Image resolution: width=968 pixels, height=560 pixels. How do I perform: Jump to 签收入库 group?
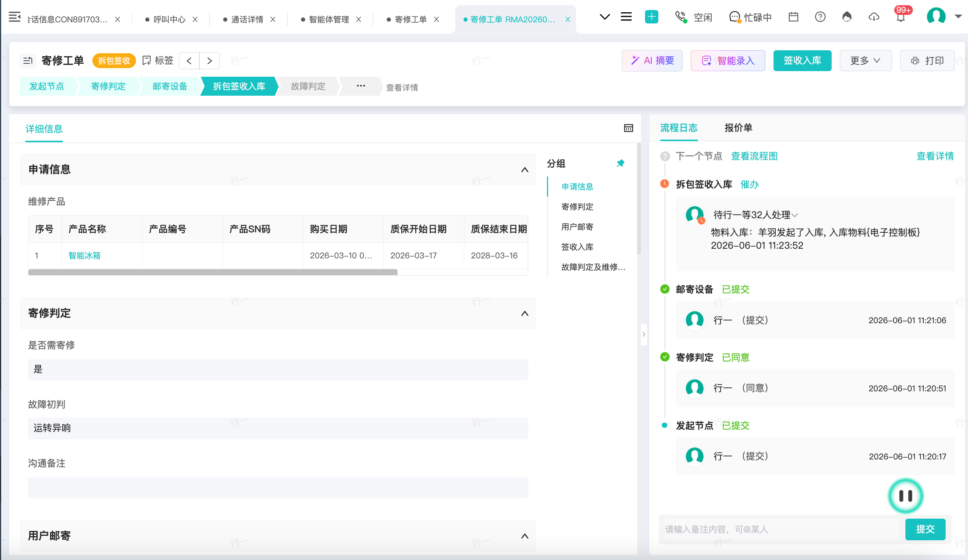(577, 247)
